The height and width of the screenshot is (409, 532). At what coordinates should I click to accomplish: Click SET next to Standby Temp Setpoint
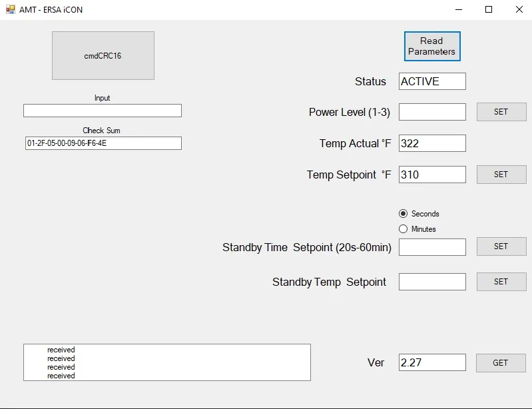coord(501,282)
